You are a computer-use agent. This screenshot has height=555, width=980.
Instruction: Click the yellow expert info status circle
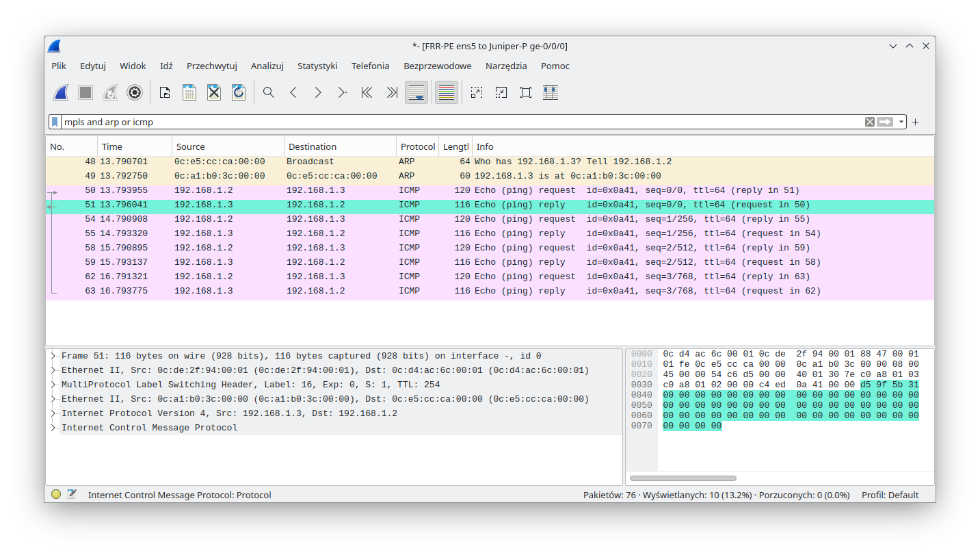[x=56, y=494]
